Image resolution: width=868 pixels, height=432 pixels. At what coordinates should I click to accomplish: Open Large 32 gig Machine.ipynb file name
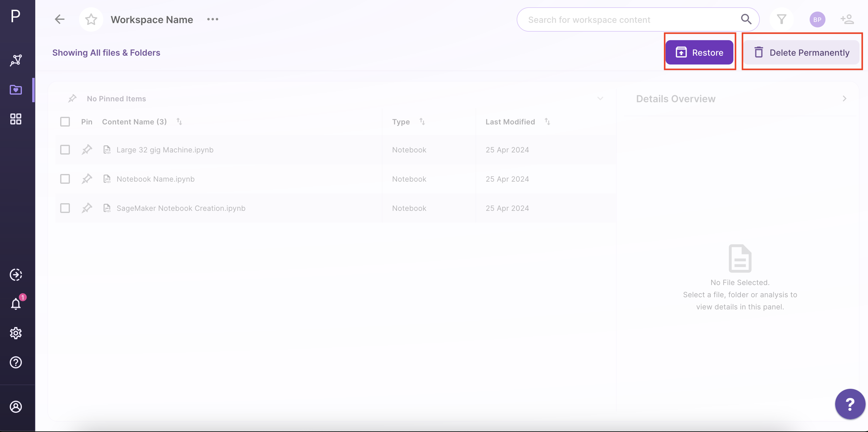pyautogui.click(x=165, y=150)
